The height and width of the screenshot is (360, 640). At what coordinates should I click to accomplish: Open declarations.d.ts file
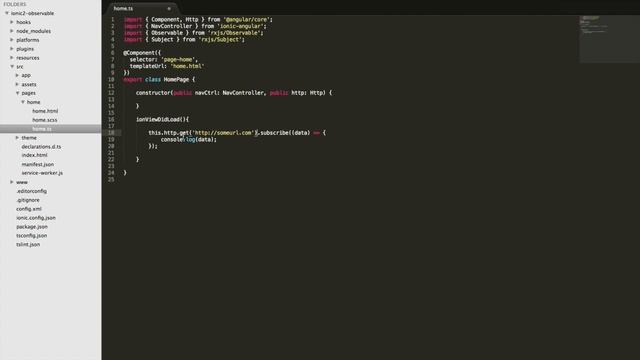click(x=41, y=147)
